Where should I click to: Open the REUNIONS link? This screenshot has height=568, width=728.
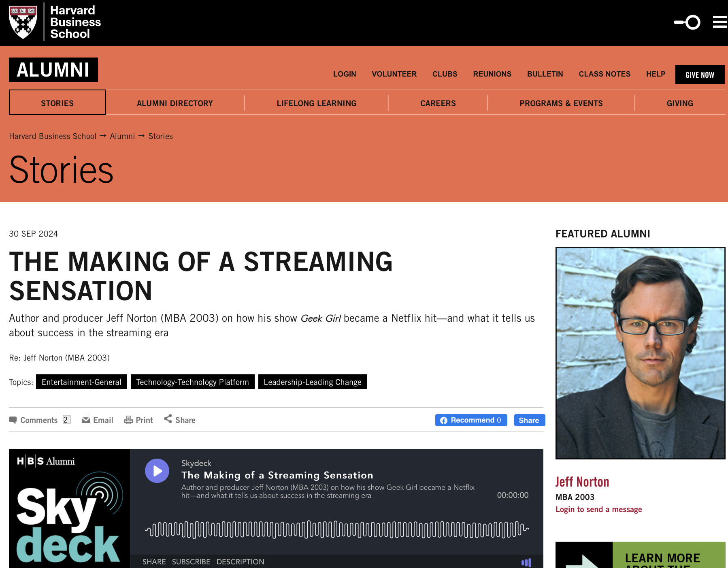point(492,74)
